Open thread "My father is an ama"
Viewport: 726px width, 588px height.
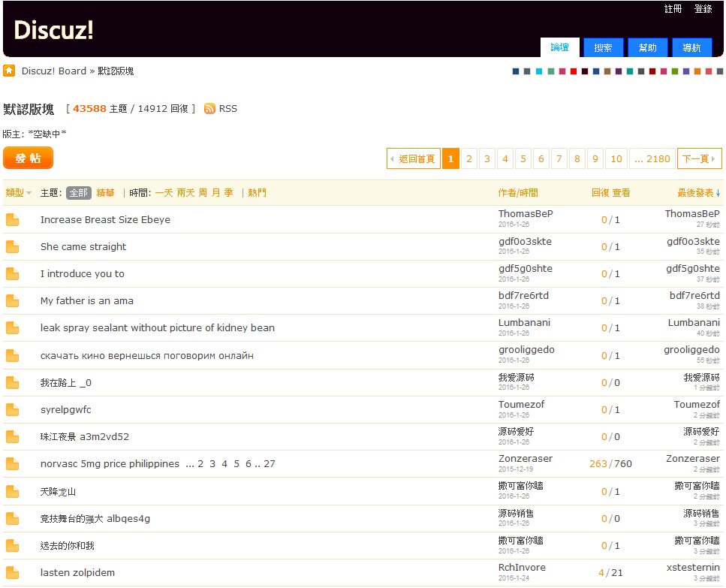click(x=86, y=301)
